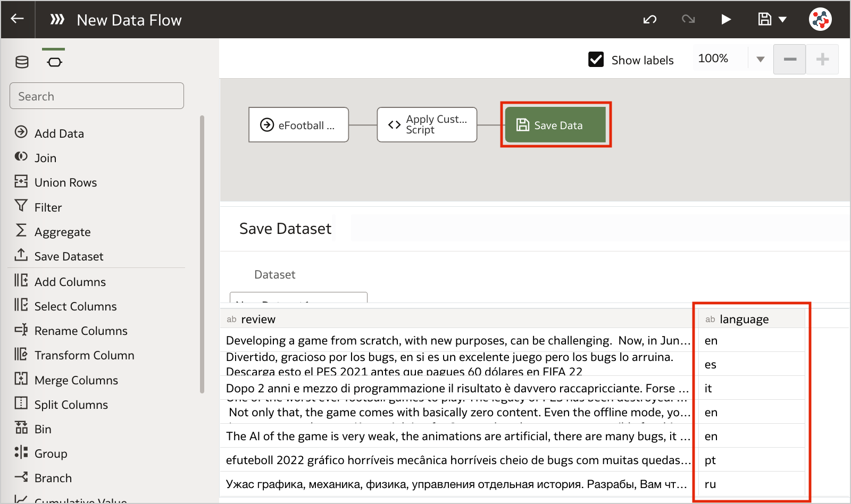The image size is (851, 504).
Task: Choose the Save Dataset step
Action: [x=59, y=256]
